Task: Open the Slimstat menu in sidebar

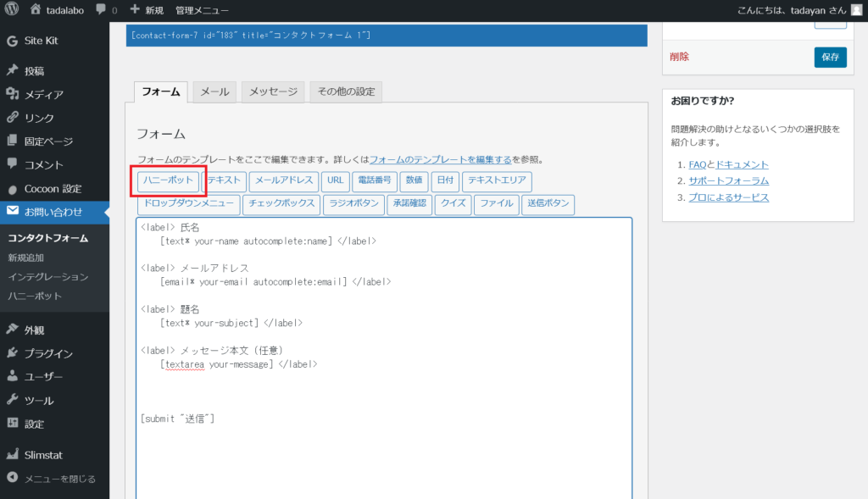Action: (43, 455)
